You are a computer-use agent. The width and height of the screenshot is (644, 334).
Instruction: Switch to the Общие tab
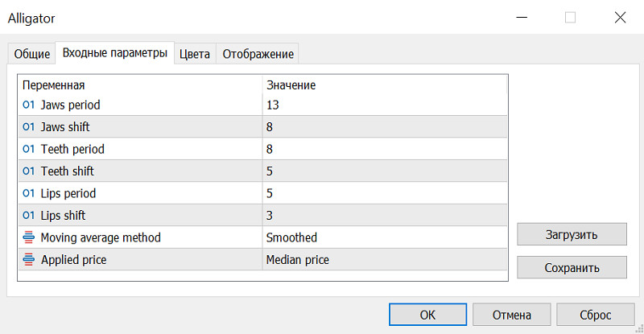(x=31, y=54)
